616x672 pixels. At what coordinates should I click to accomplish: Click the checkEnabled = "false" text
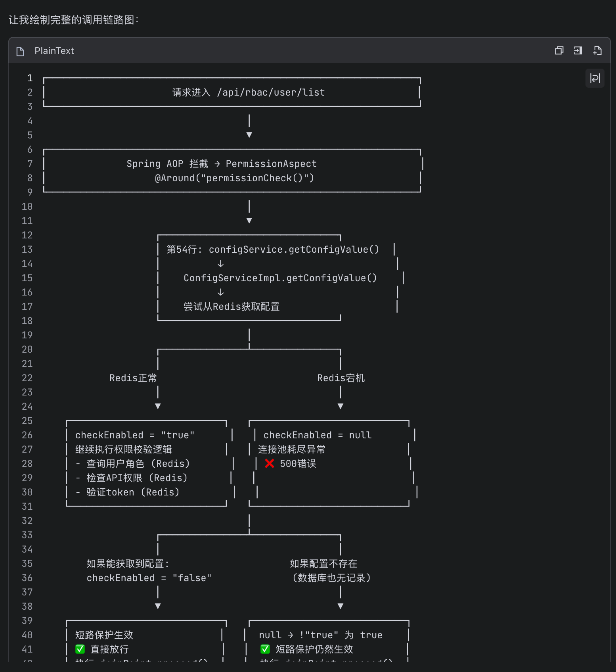149,578
